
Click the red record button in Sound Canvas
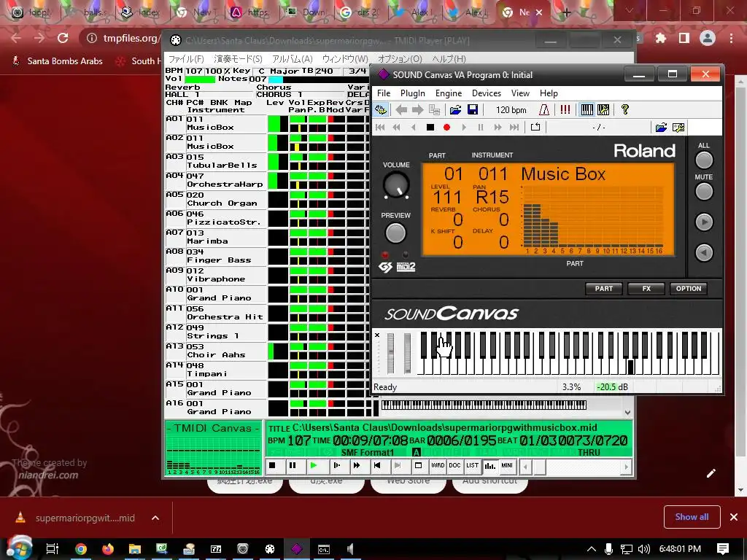pos(447,127)
